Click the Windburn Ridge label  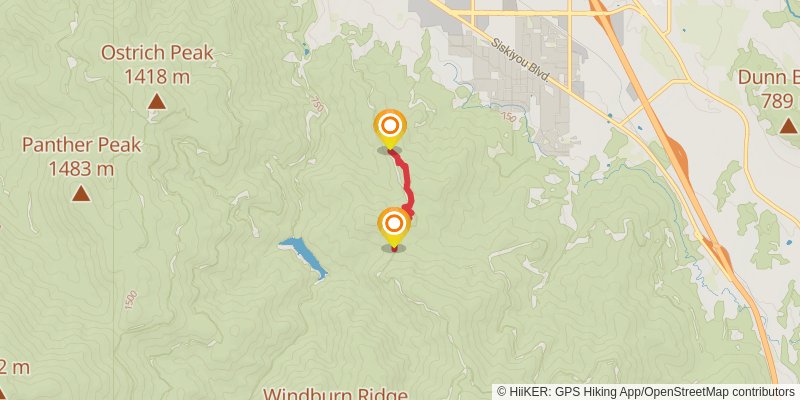(335, 394)
